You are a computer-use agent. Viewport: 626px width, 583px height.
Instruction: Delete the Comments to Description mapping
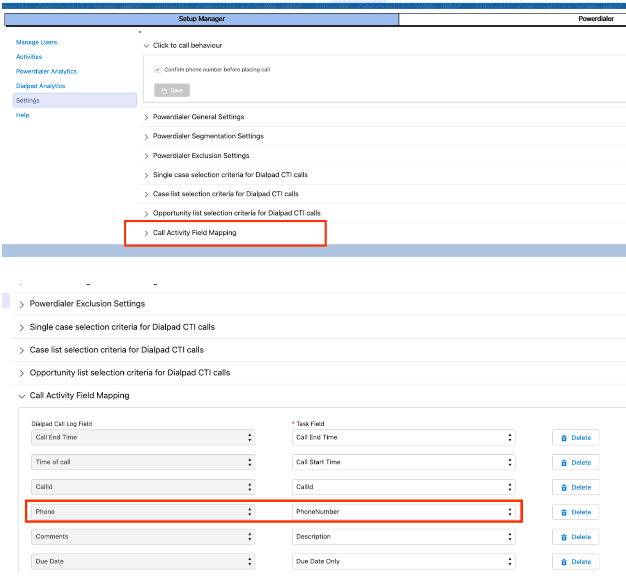pos(576,537)
